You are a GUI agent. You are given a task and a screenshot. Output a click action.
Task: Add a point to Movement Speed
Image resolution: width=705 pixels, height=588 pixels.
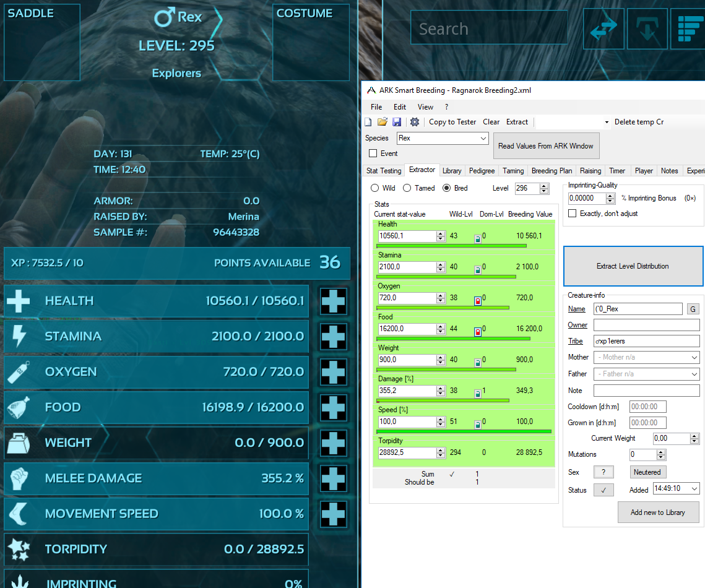point(334,514)
